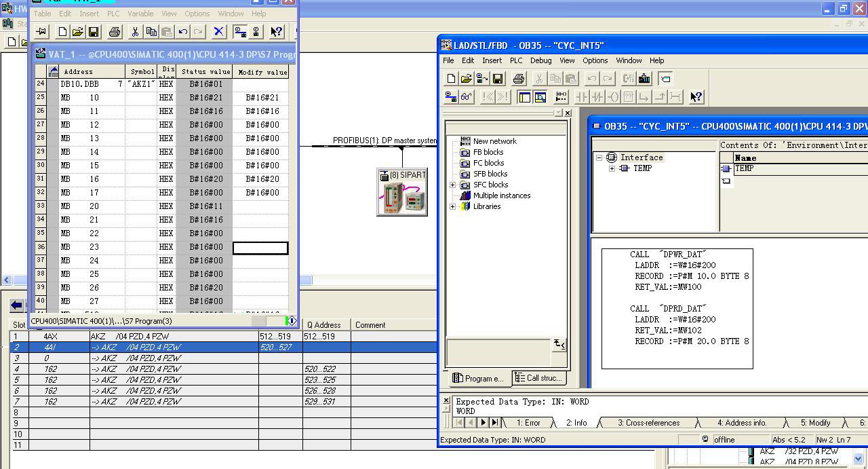Select slot 2 row 4AI in hardware table
This screenshot has width=868, height=469.
[x=224, y=347]
